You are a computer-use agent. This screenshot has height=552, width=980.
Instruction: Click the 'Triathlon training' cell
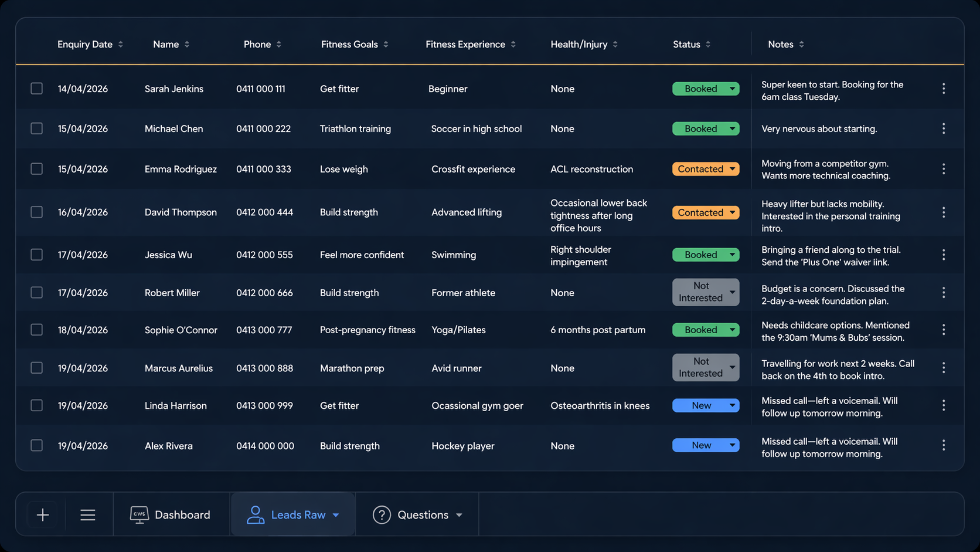pyautogui.click(x=355, y=128)
